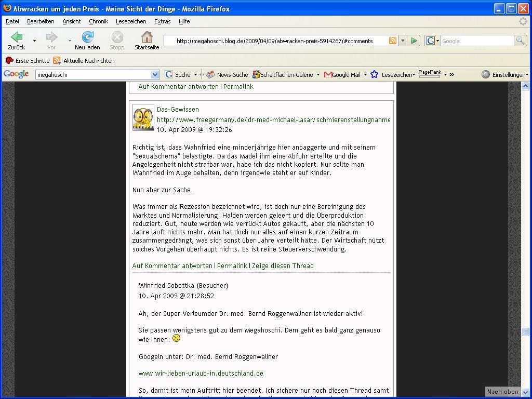532x399 pixels.
Task: Click the Nach oben button
Action: (502, 392)
